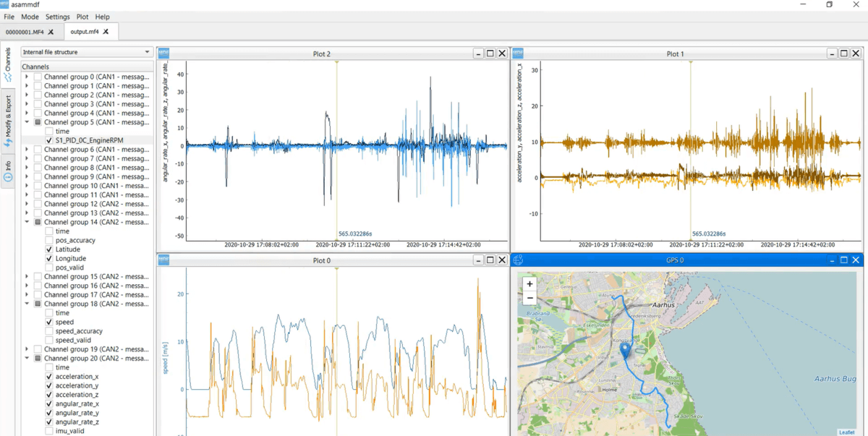Minimize the Plot 2 subwindow
The width and height of the screenshot is (868, 436).
click(479, 54)
